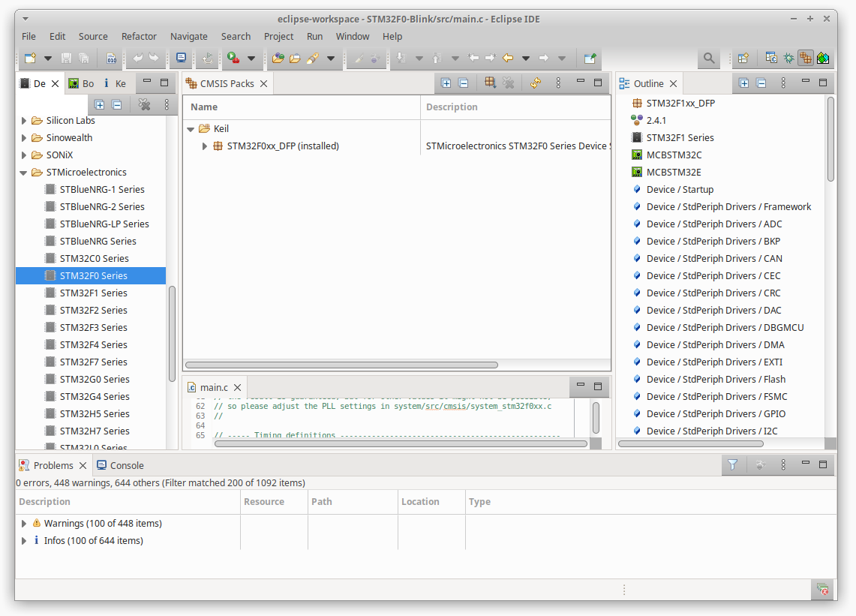Collapse the Keil folder

coord(191,129)
